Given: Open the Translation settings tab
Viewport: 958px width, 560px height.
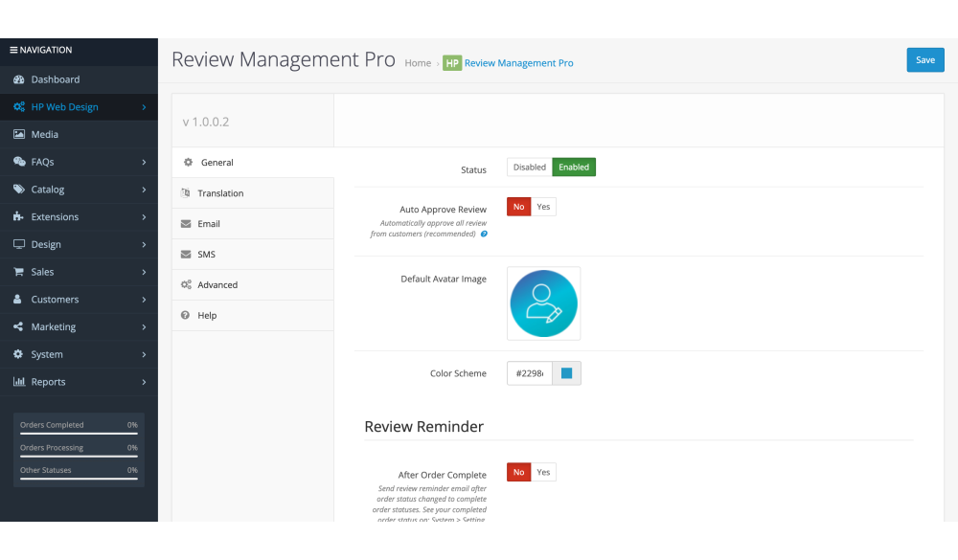Looking at the screenshot, I should (220, 193).
